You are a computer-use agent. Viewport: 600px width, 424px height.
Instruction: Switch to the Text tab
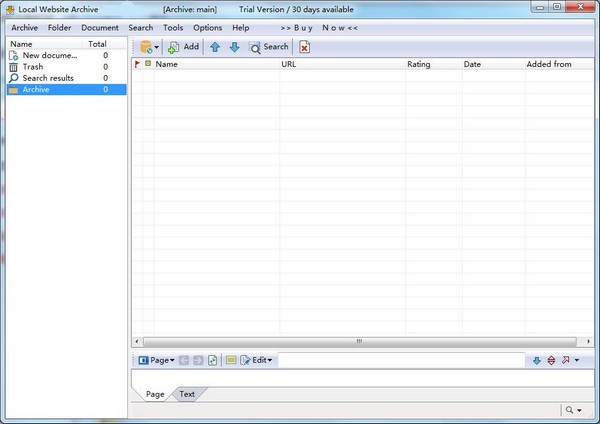click(187, 394)
